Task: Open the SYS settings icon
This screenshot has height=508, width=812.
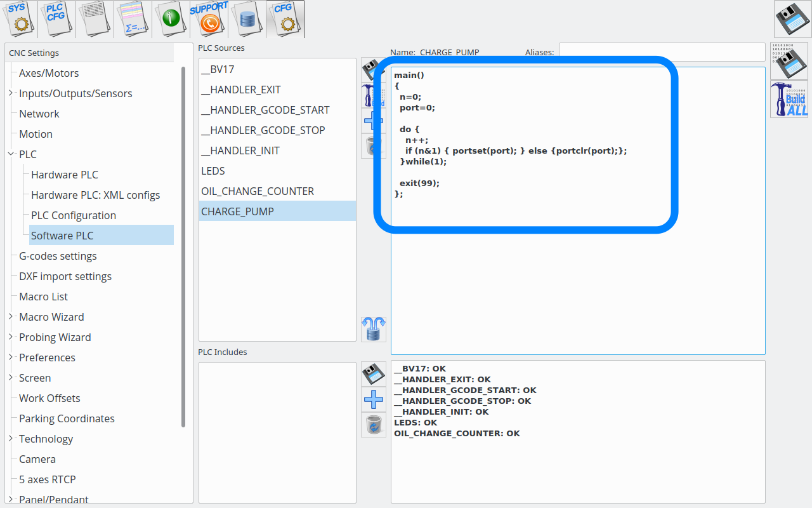Action: click(19, 19)
